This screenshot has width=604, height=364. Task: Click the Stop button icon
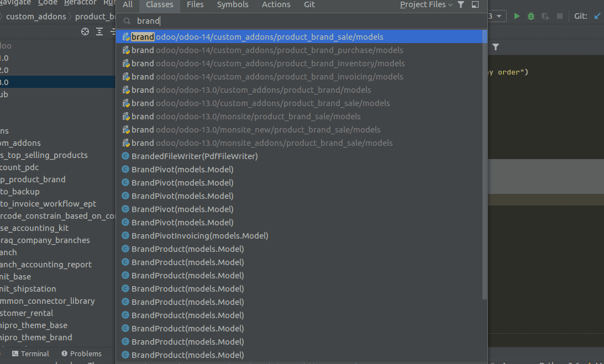tap(560, 16)
